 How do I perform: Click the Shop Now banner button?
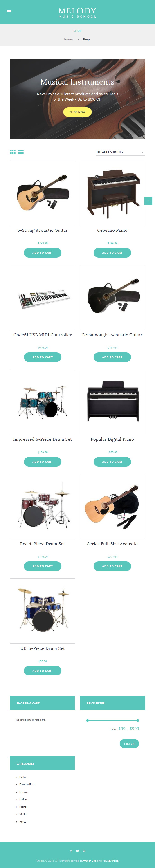tap(77, 112)
